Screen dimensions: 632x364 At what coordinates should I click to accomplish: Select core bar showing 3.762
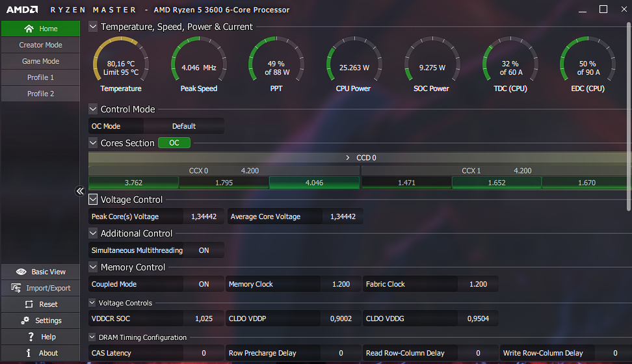[133, 183]
